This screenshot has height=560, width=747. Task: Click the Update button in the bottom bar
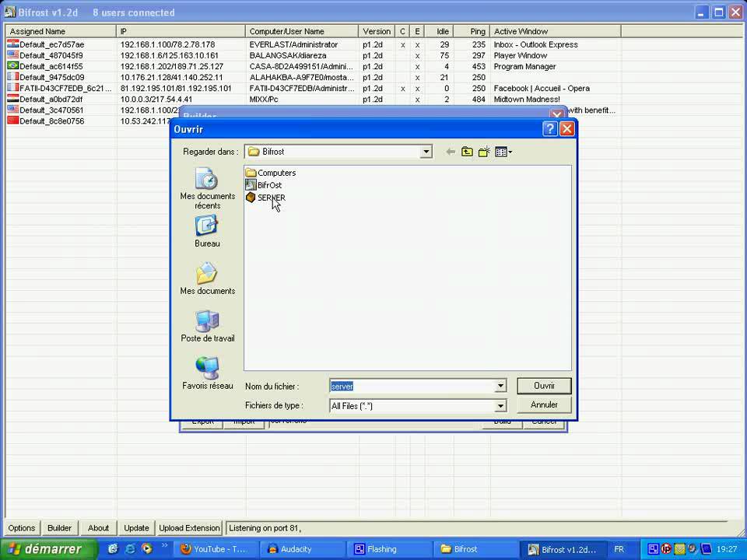click(x=136, y=528)
